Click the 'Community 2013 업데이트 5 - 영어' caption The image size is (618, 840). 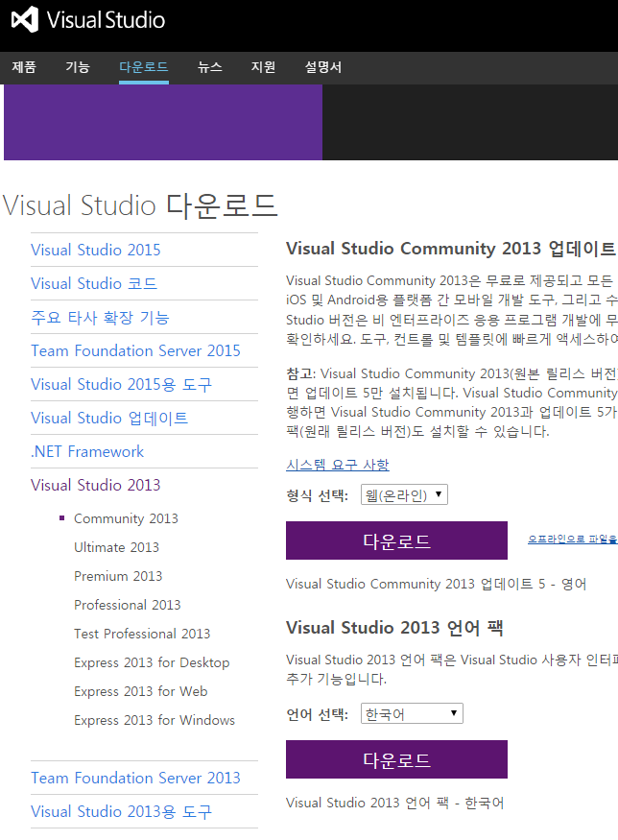pyautogui.click(x=436, y=584)
